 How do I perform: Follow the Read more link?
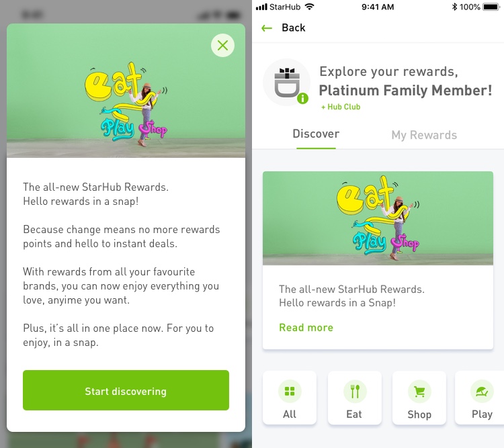coord(306,328)
